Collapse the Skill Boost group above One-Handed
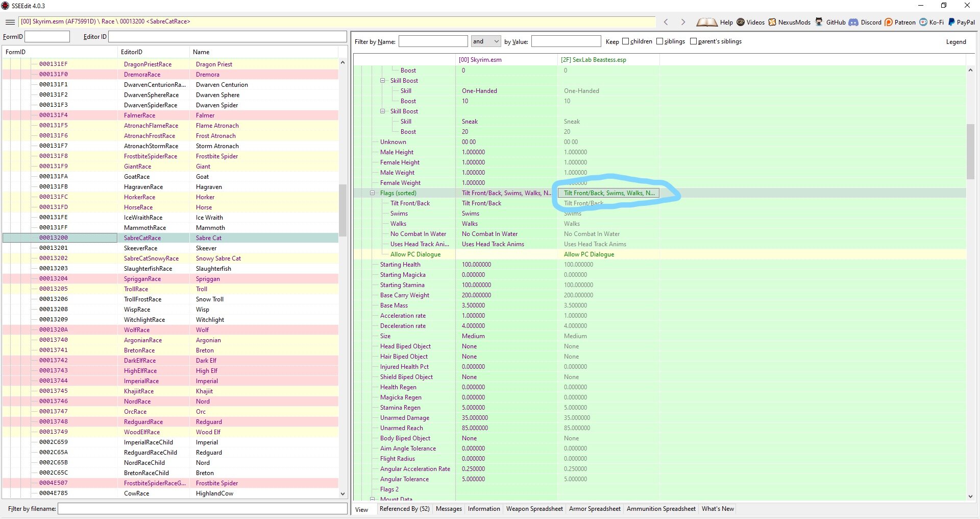This screenshot has height=519, width=980. [383, 81]
